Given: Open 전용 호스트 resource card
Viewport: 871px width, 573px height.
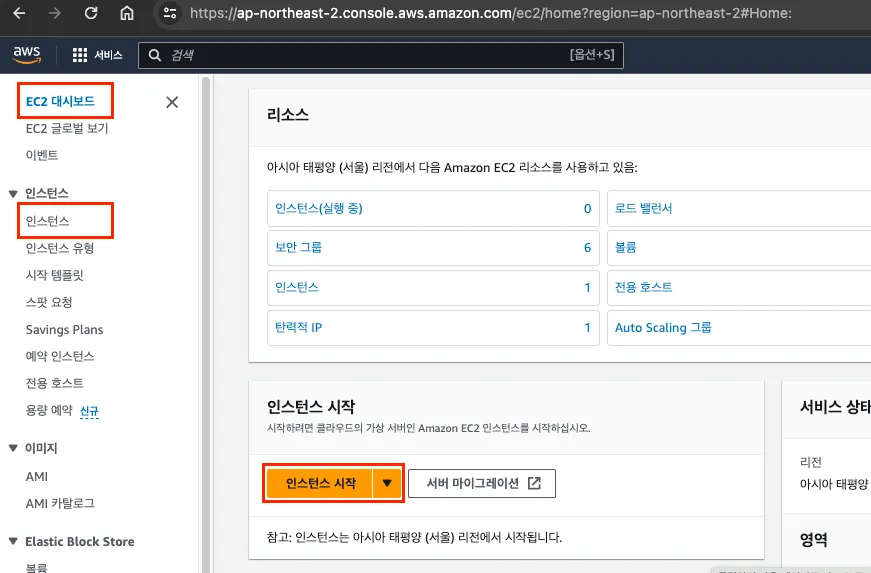Looking at the screenshot, I should [x=739, y=288].
